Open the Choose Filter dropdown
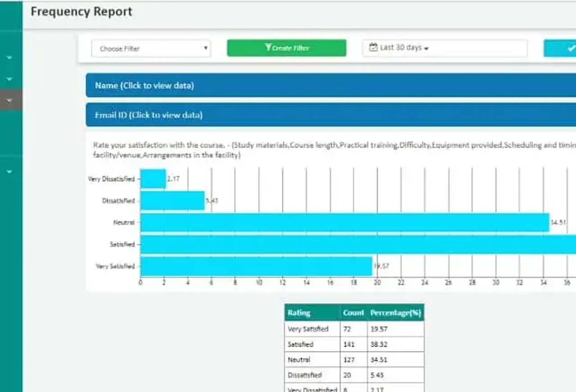The width and height of the screenshot is (576, 392). 151,49
